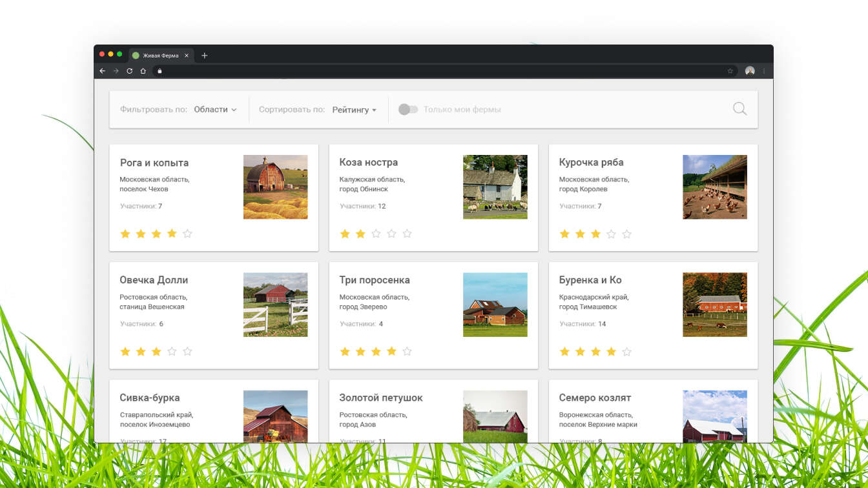Image resolution: width=868 pixels, height=488 pixels.
Task: Open the Буренка и Ко farm title
Action: tap(590, 280)
